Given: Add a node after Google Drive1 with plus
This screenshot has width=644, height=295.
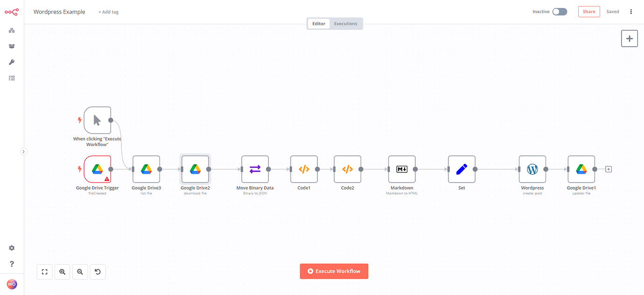Looking at the screenshot, I should pos(608,169).
